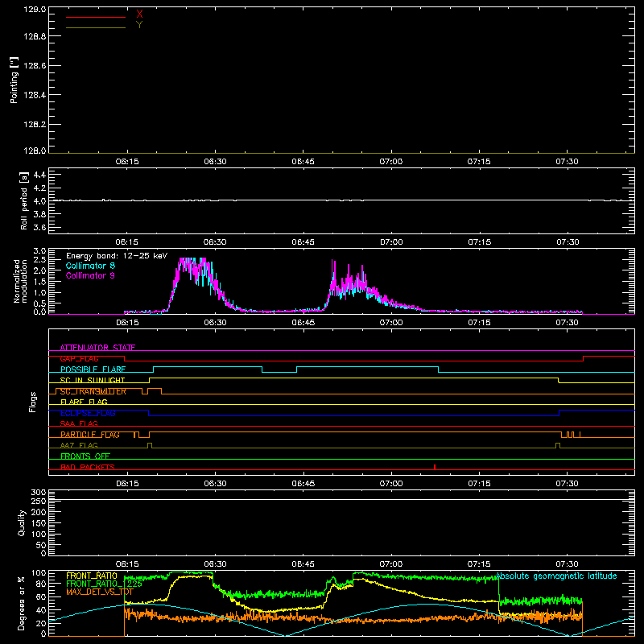Image resolution: width=644 pixels, height=644 pixels.
Task: Click the SC_TRANSMITTER flag label
Action: click(x=93, y=391)
